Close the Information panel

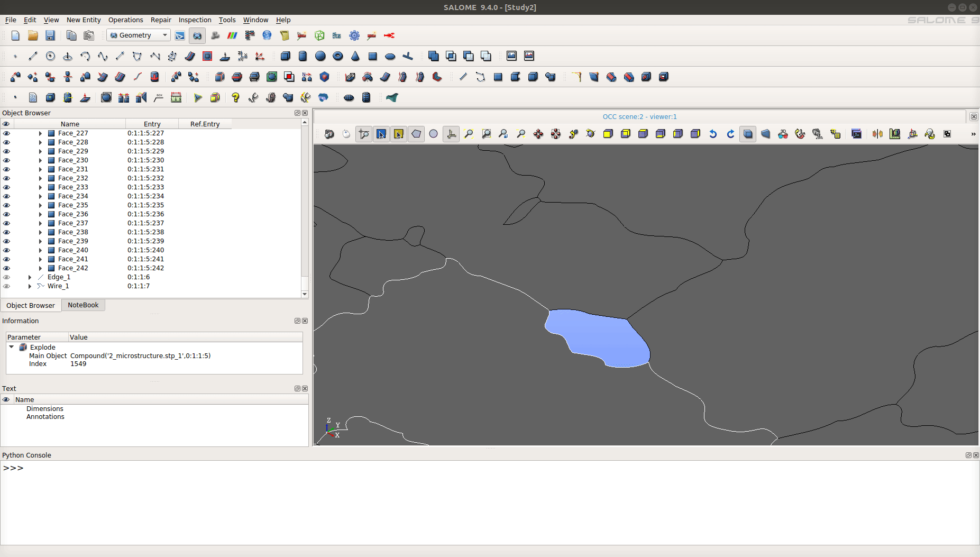(305, 321)
